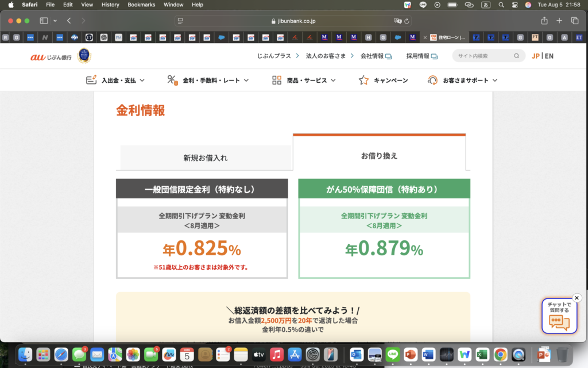Click the Safari sidebar toggle icon
The width and height of the screenshot is (588, 368).
pyautogui.click(x=44, y=21)
